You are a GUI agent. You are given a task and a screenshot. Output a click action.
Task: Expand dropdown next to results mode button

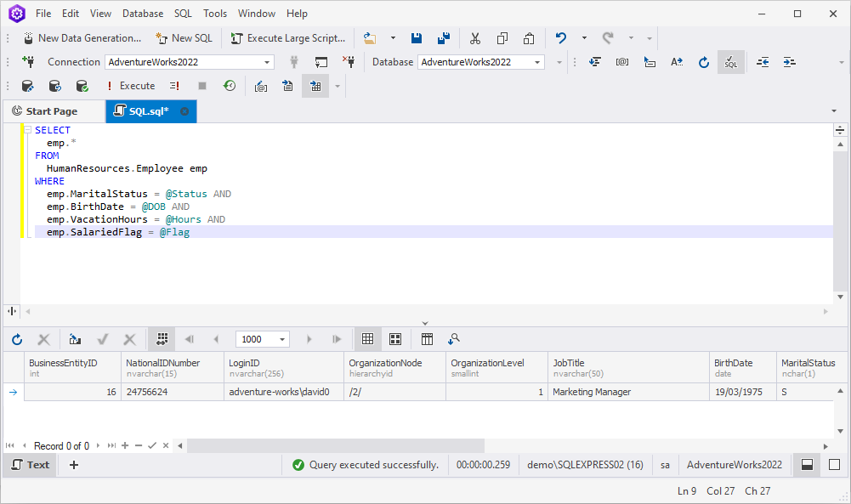[337, 86]
